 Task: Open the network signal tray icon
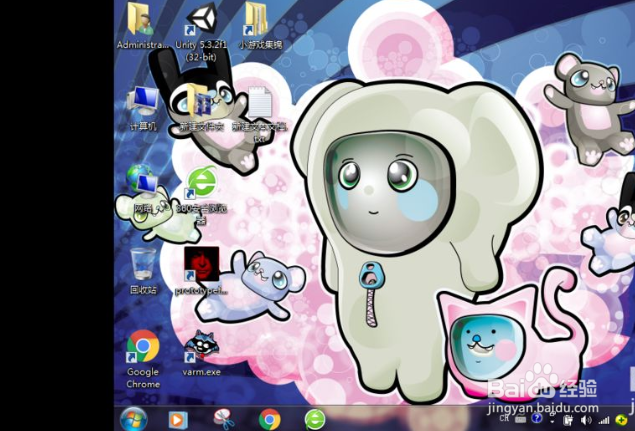click(x=603, y=420)
